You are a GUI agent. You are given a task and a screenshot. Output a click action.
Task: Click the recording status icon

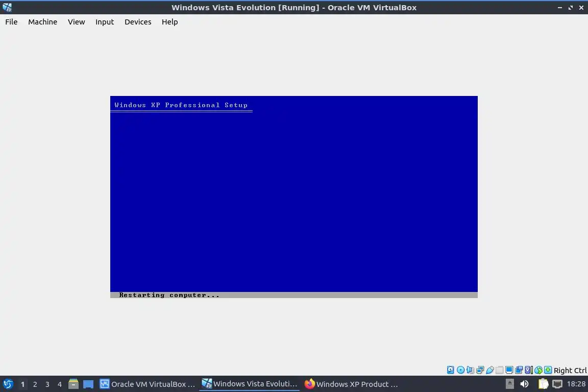click(x=519, y=370)
